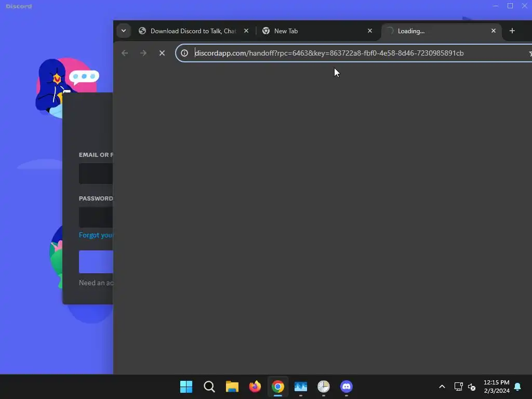532x399 pixels.
Task: Open the network status tray icon
Action: [458, 387]
